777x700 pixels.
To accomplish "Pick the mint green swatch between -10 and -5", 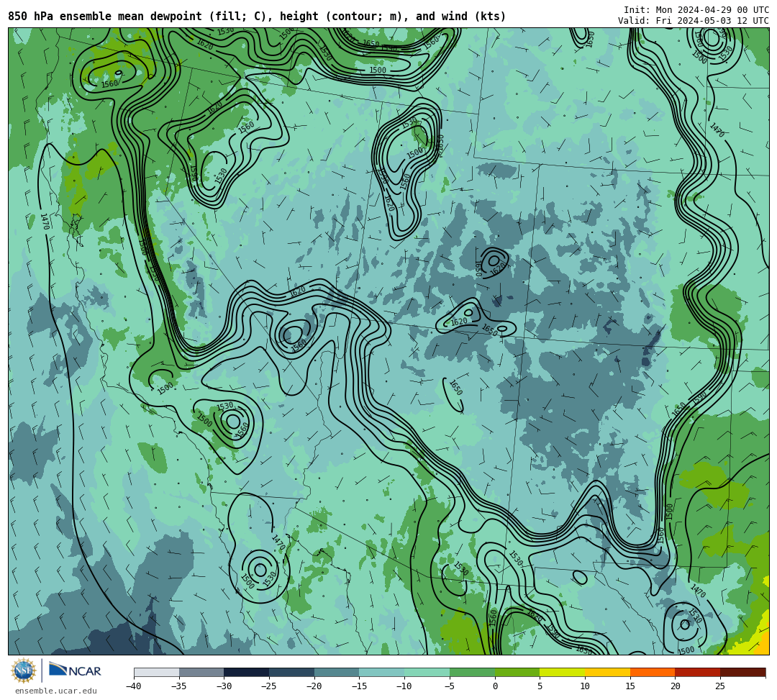I will (x=427, y=672).
